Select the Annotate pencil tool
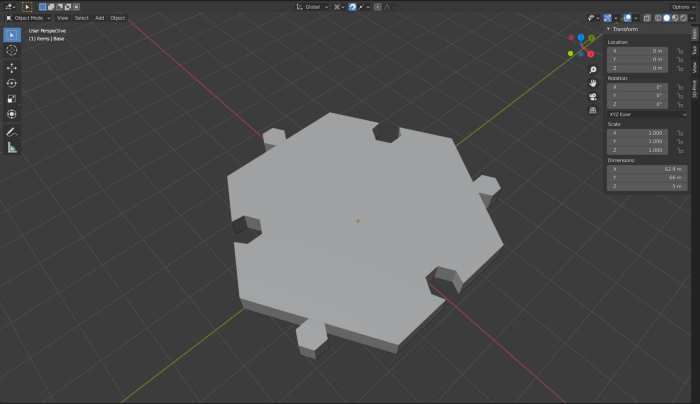 point(12,132)
